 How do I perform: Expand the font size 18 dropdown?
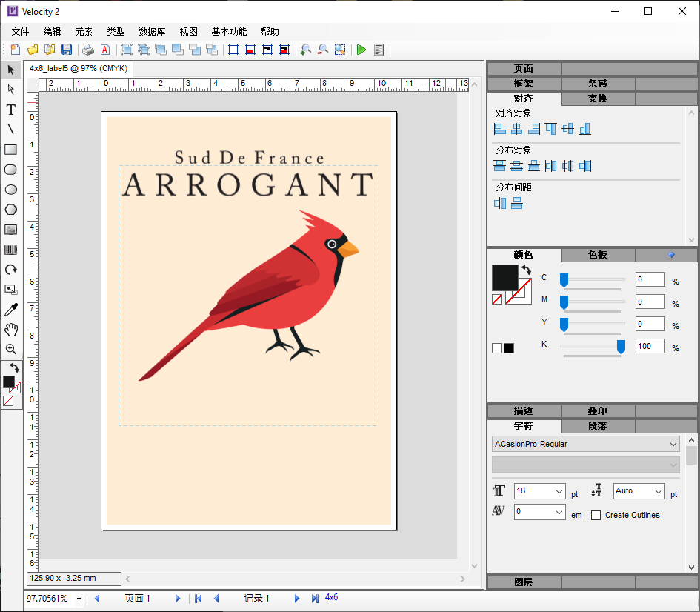click(559, 491)
